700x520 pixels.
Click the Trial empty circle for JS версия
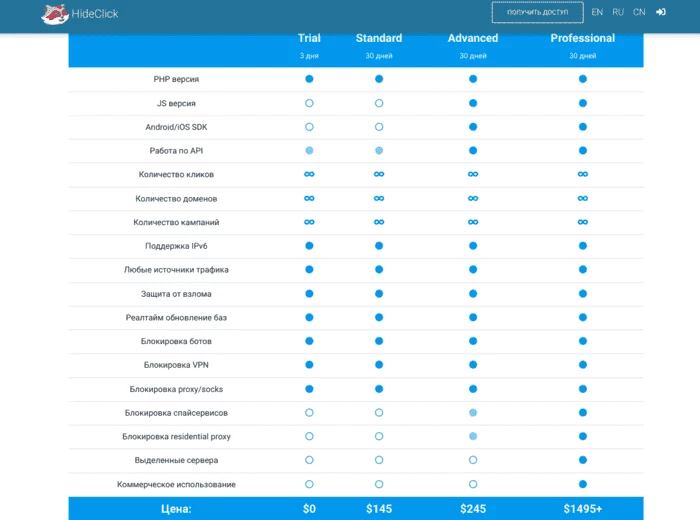click(309, 103)
